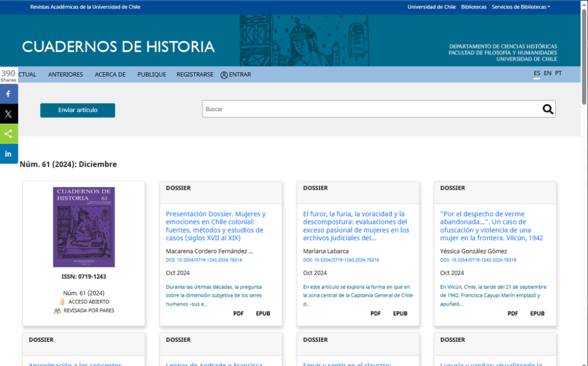Image resolution: width=588 pixels, height=366 pixels.
Task: Switch the site language to EN
Action: [547, 73]
